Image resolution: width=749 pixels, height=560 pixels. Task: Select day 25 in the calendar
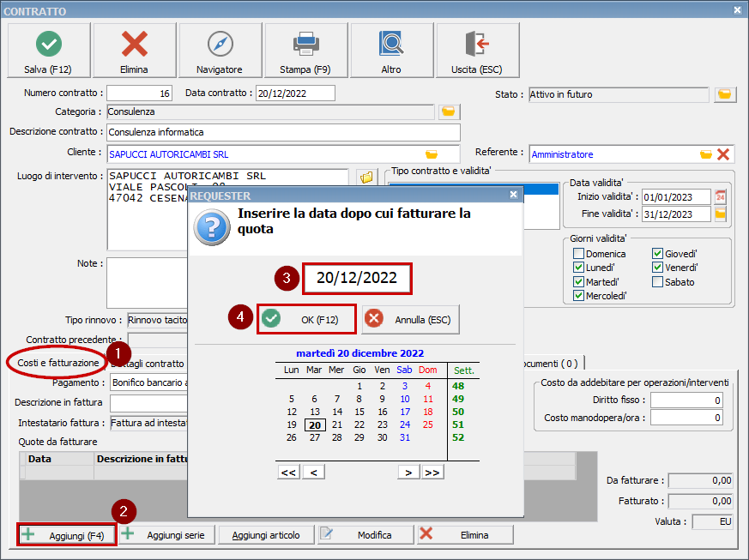pyautogui.click(x=428, y=425)
